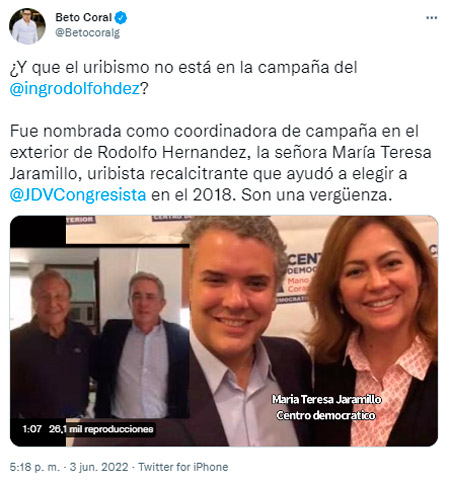The width and height of the screenshot is (450, 483).
Task: Open the Twitter for iPhone source link
Action: (183, 467)
